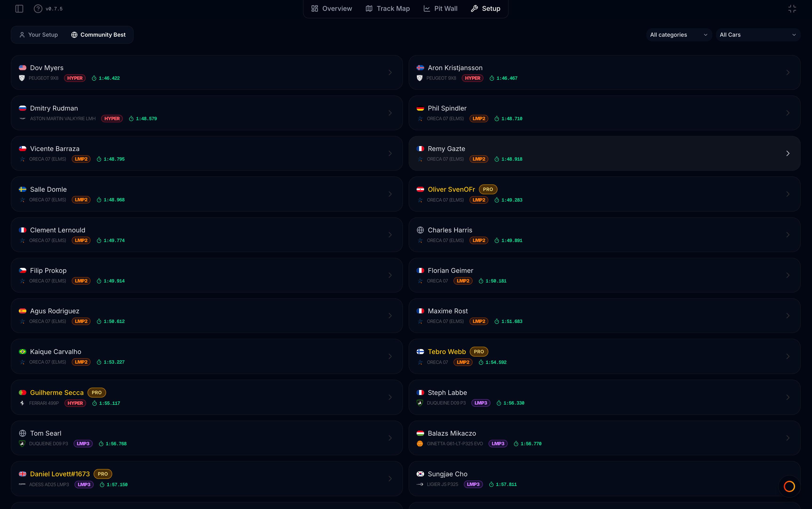Open Phil Spindler's setup card
The height and width of the screenshot is (509, 812).
click(604, 113)
